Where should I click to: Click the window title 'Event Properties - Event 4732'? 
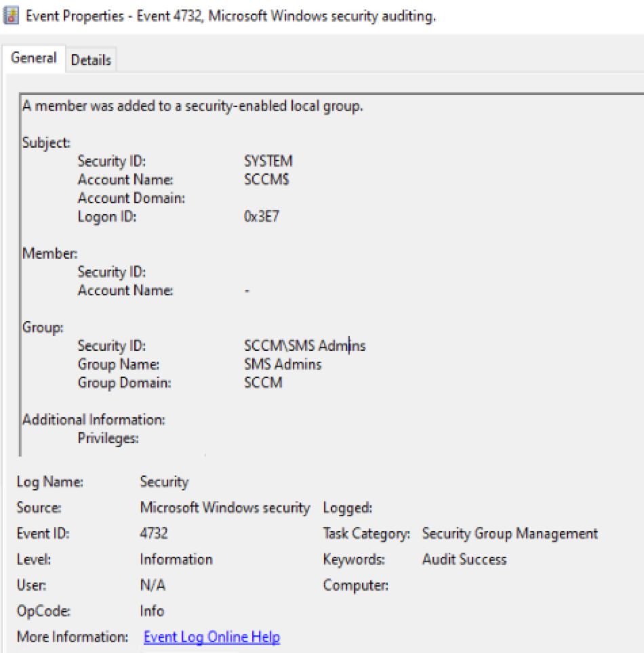(x=230, y=16)
